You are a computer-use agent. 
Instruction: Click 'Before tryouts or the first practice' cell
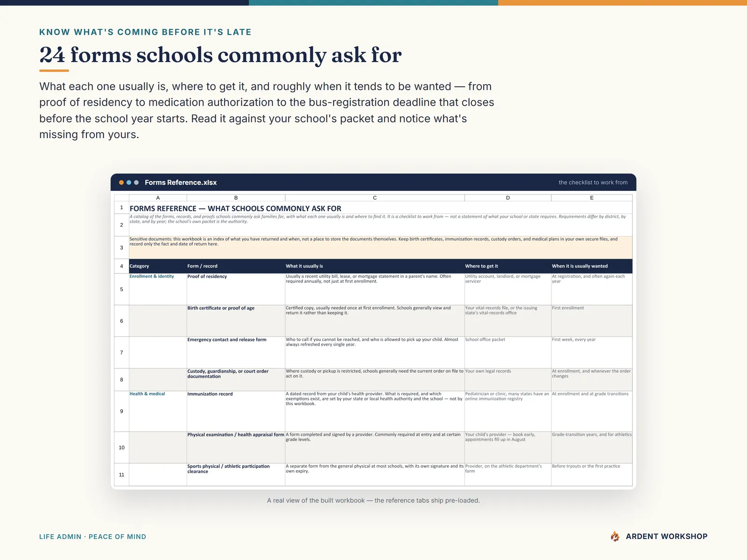(x=592, y=475)
